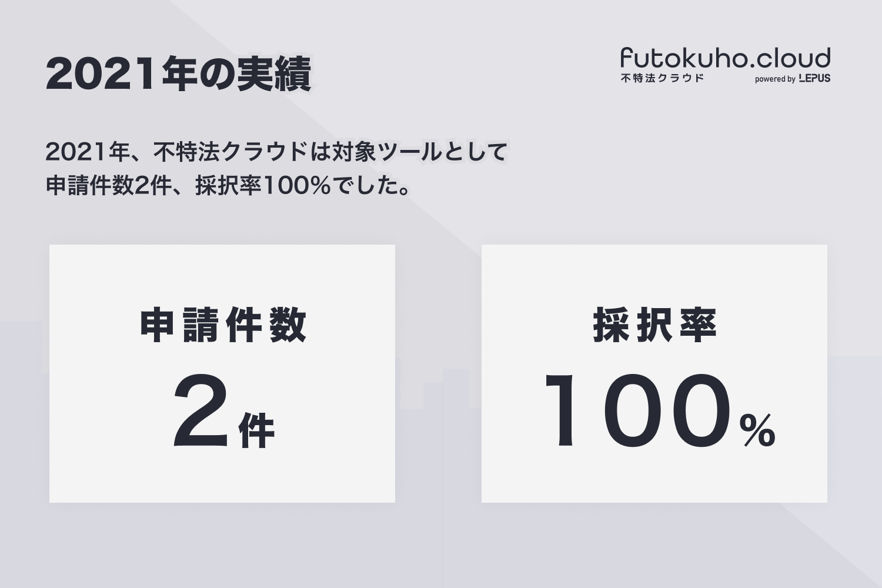The width and height of the screenshot is (882, 588).
Task: Click the futokuho.cloud logo text
Action: pyautogui.click(x=725, y=59)
